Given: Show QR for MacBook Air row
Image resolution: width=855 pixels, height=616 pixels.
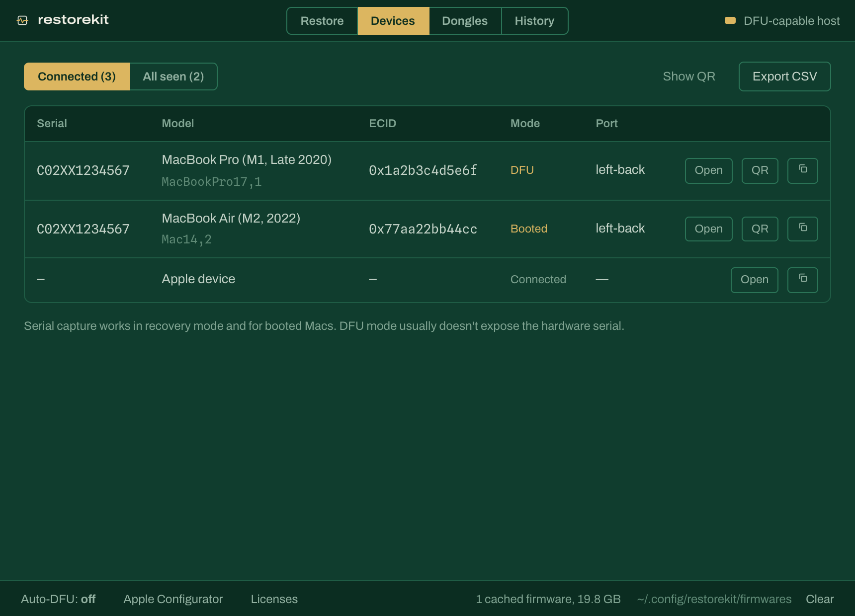Looking at the screenshot, I should pyautogui.click(x=760, y=229).
